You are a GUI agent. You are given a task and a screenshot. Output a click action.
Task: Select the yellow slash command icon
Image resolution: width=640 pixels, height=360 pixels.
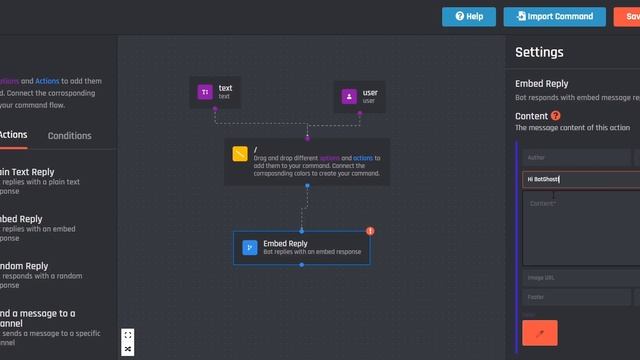[240, 154]
